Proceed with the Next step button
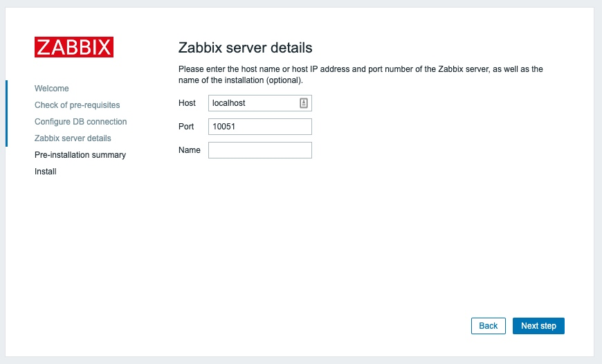Image resolution: width=602 pixels, height=364 pixels. pyautogui.click(x=538, y=326)
